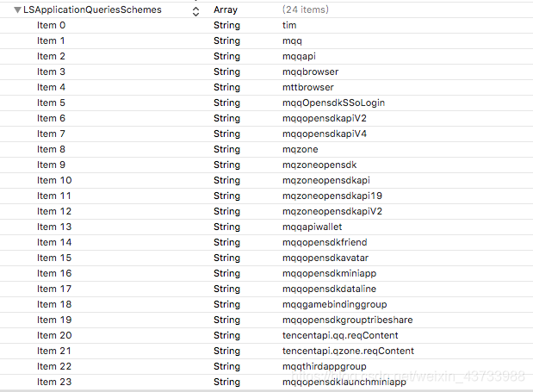Select the Item 0 key

coord(51,25)
